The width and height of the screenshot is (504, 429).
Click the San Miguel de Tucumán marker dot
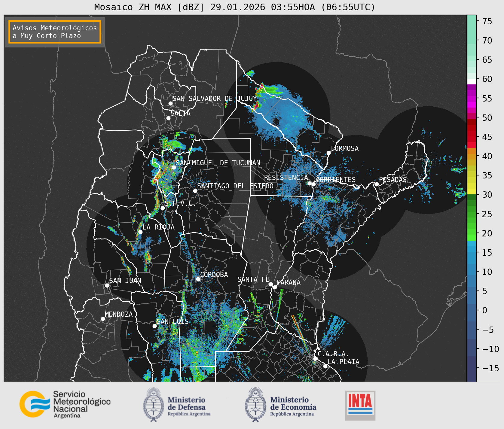pyautogui.click(x=174, y=167)
